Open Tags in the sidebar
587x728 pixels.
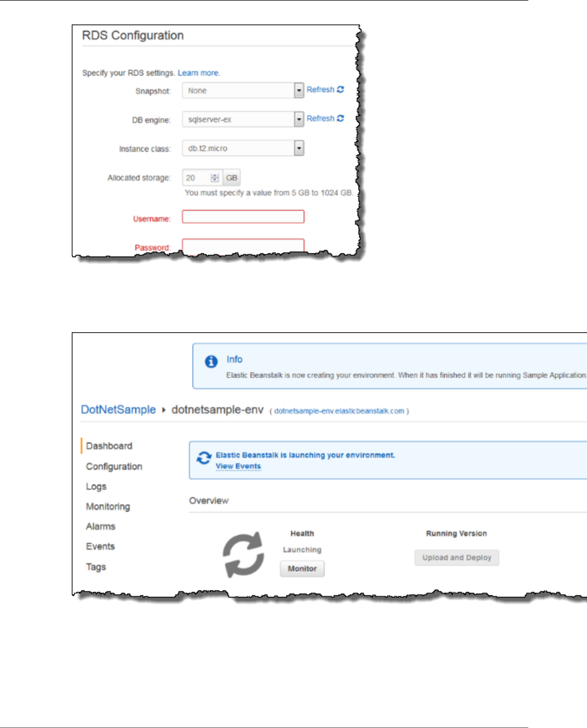click(x=96, y=567)
